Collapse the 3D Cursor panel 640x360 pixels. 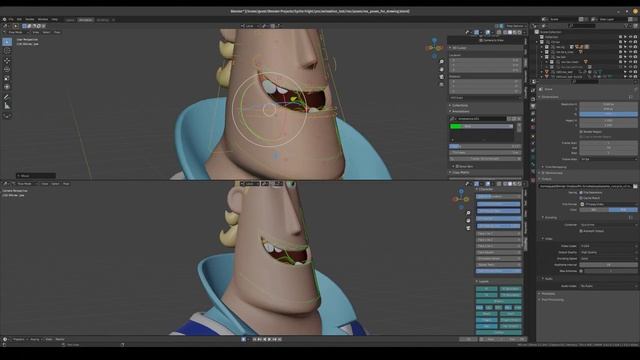(x=458, y=48)
